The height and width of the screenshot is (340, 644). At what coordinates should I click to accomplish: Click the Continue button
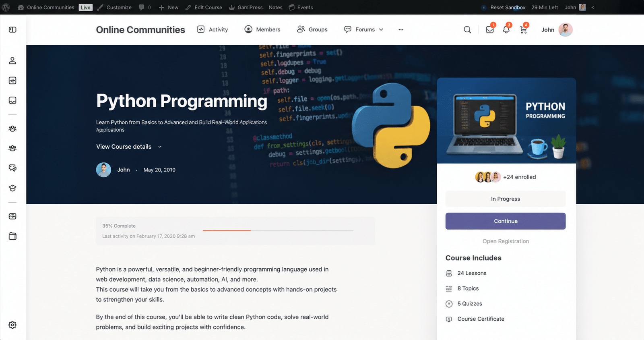click(x=506, y=221)
